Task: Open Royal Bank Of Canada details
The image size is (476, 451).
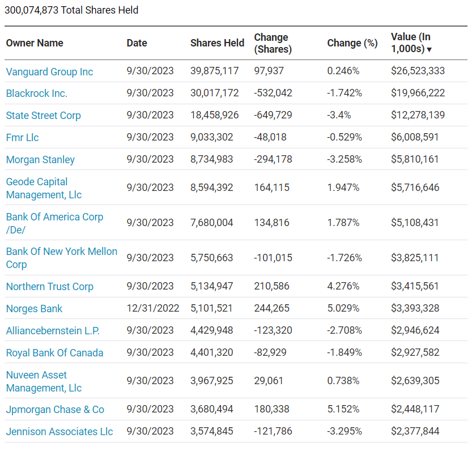Action: click(x=54, y=352)
